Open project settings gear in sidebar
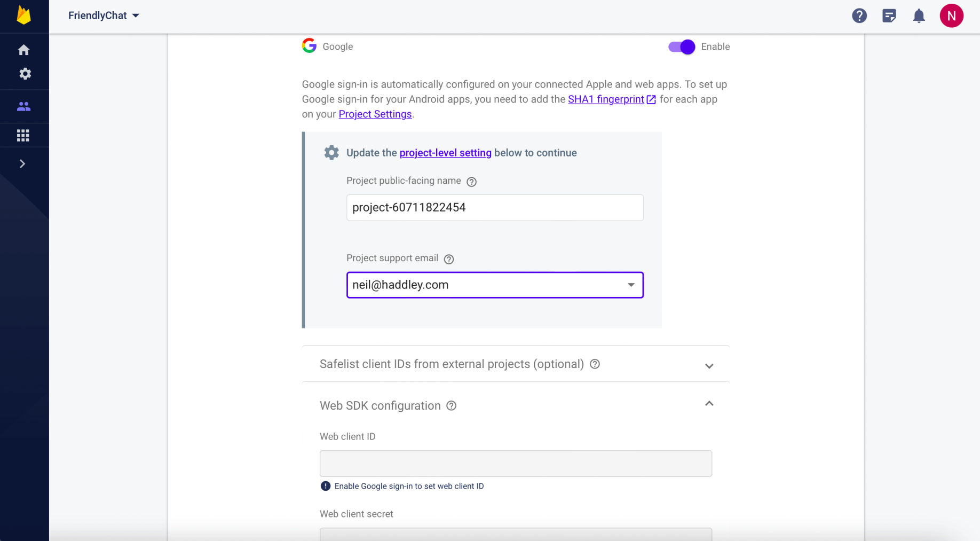 pos(25,74)
